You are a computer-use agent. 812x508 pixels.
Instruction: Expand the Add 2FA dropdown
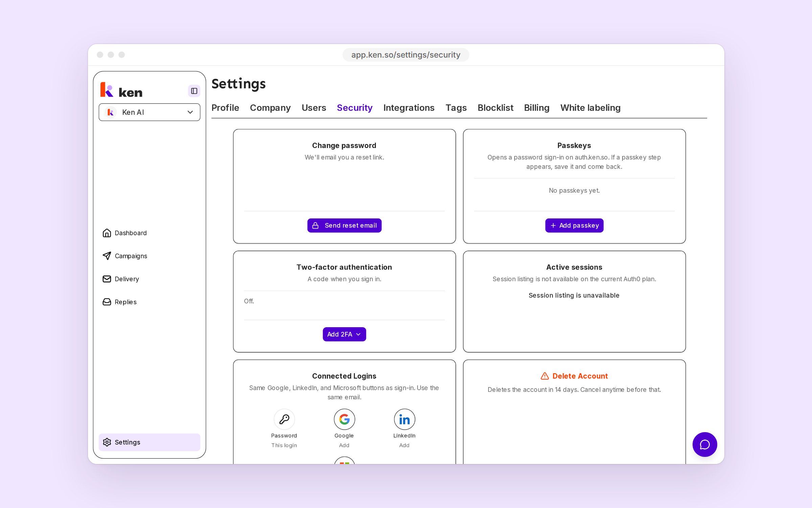(x=344, y=334)
